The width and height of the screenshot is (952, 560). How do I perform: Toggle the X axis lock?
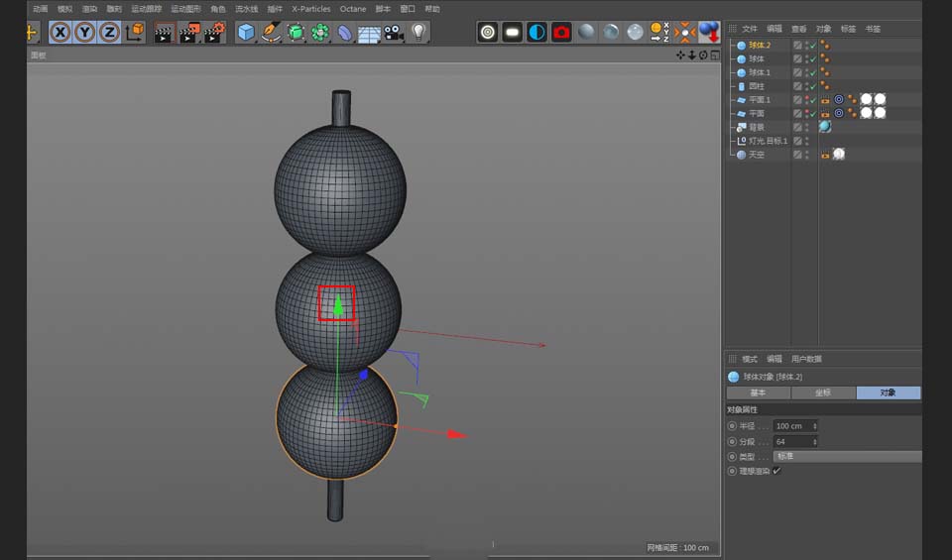coord(60,33)
